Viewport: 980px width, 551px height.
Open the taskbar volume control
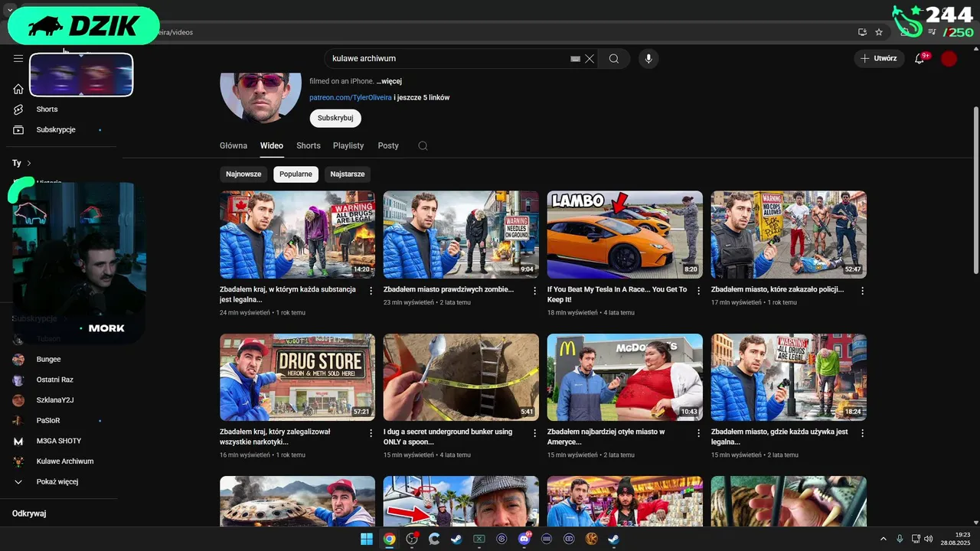pos(929,539)
